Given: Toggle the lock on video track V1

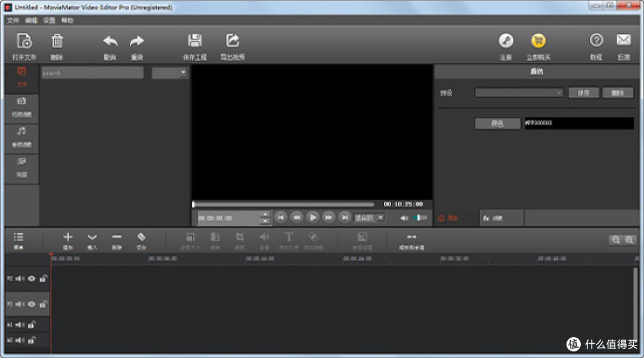Looking at the screenshot, I should 43,304.
